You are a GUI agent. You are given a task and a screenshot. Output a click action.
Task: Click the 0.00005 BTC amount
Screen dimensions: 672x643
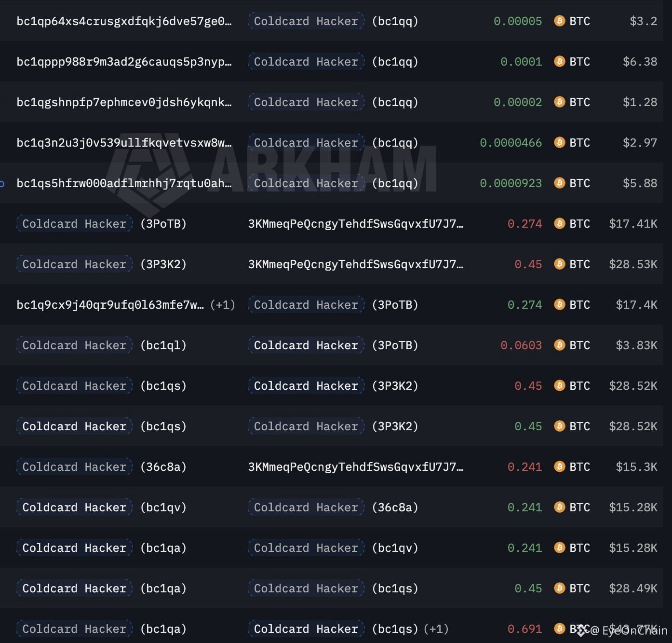[518, 21]
